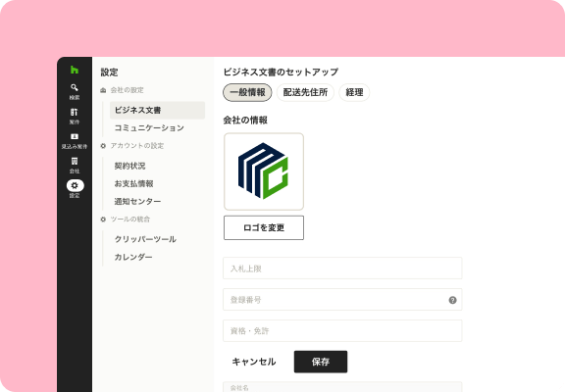Switch to the 経理 tab

(x=354, y=92)
